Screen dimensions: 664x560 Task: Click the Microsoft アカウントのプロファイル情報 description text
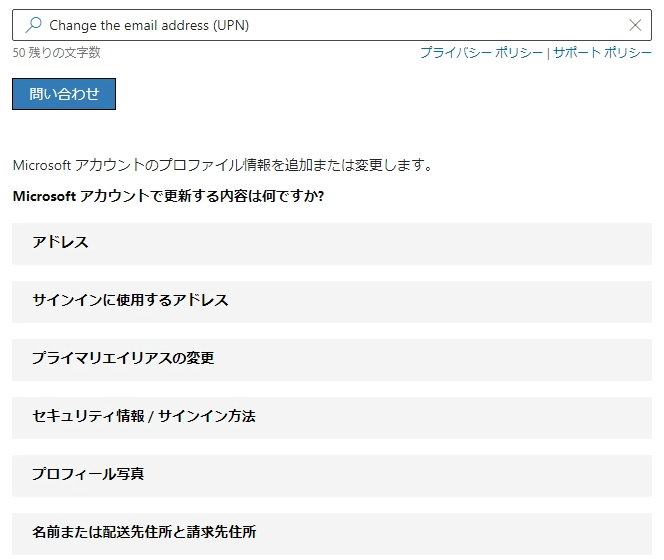coord(222,165)
